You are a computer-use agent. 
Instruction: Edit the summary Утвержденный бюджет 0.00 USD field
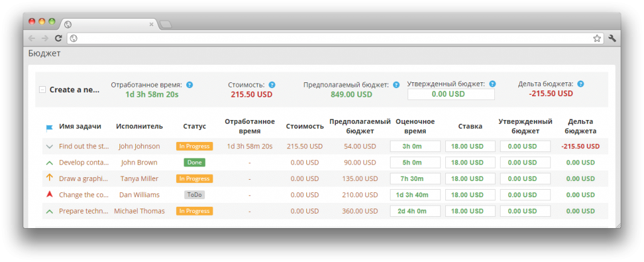click(451, 94)
